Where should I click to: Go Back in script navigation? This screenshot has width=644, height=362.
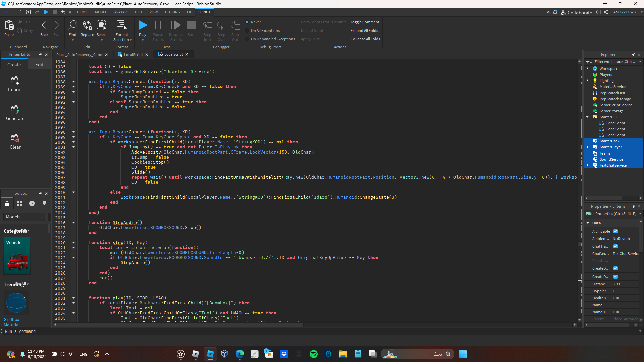pyautogui.click(x=44, y=28)
